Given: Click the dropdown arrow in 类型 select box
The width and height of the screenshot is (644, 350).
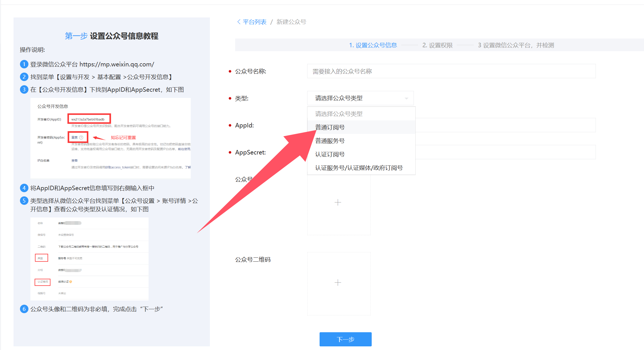Looking at the screenshot, I should 406,98.
